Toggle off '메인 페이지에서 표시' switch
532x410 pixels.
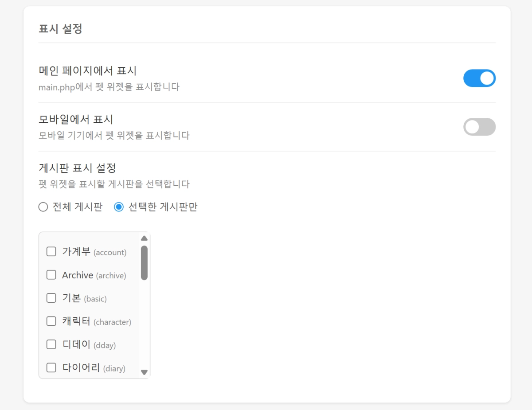[x=479, y=78]
